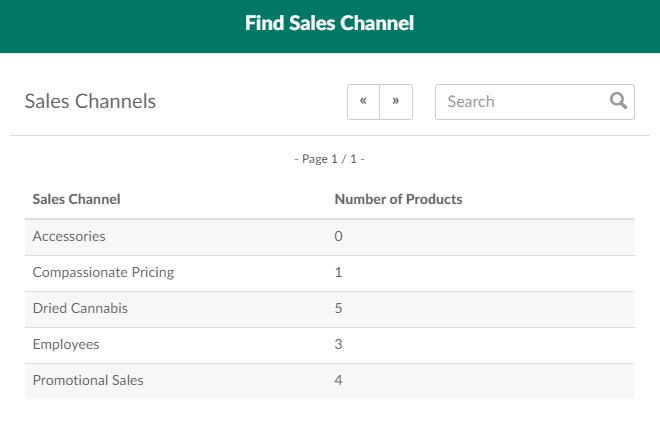Click the Sales Channels panel heading

pyautogui.click(x=90, y=101)
